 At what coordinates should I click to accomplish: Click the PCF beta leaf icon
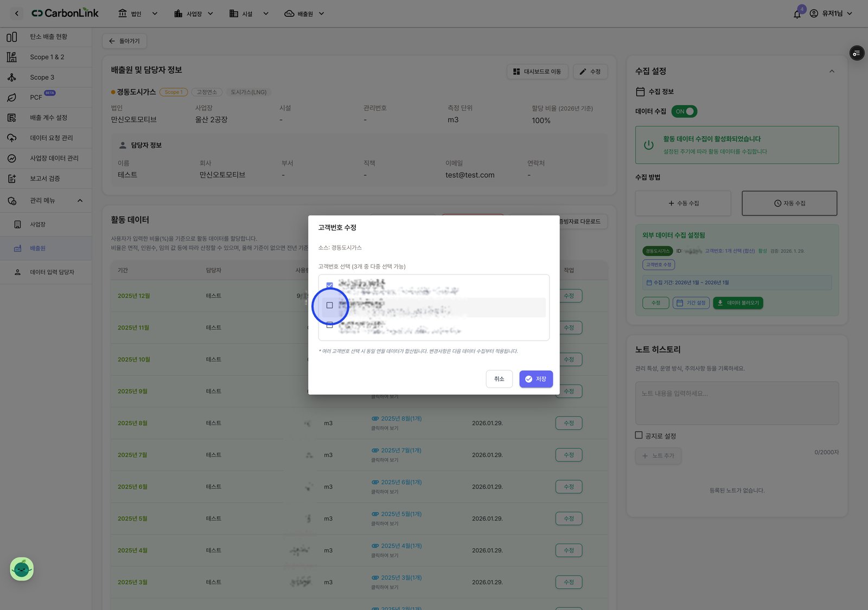point(11,98)
